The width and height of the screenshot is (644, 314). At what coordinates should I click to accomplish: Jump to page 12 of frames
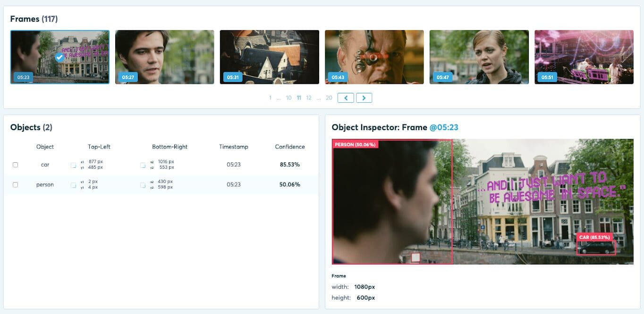(309, 98)
